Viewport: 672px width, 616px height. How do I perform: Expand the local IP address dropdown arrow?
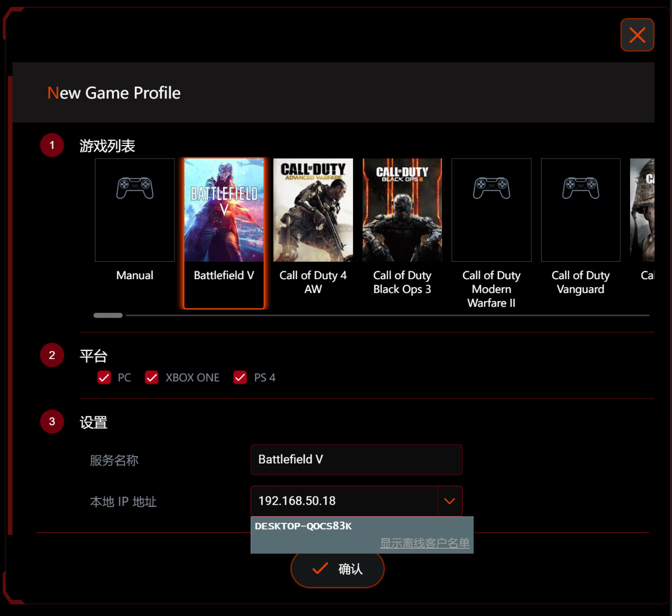(x=450, y=501)
